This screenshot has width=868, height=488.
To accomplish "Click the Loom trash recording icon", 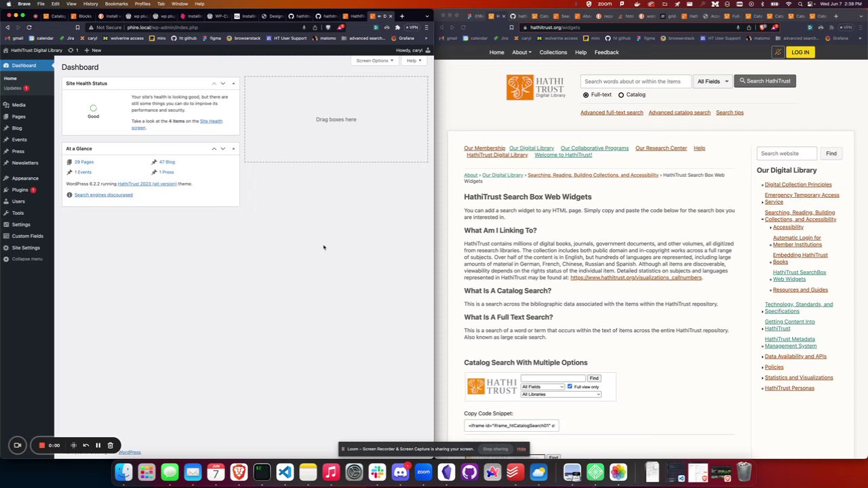I will coord(110,445).
